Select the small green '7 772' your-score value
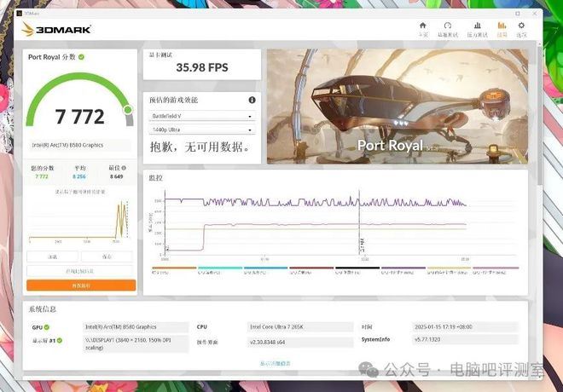 (42, 176)
